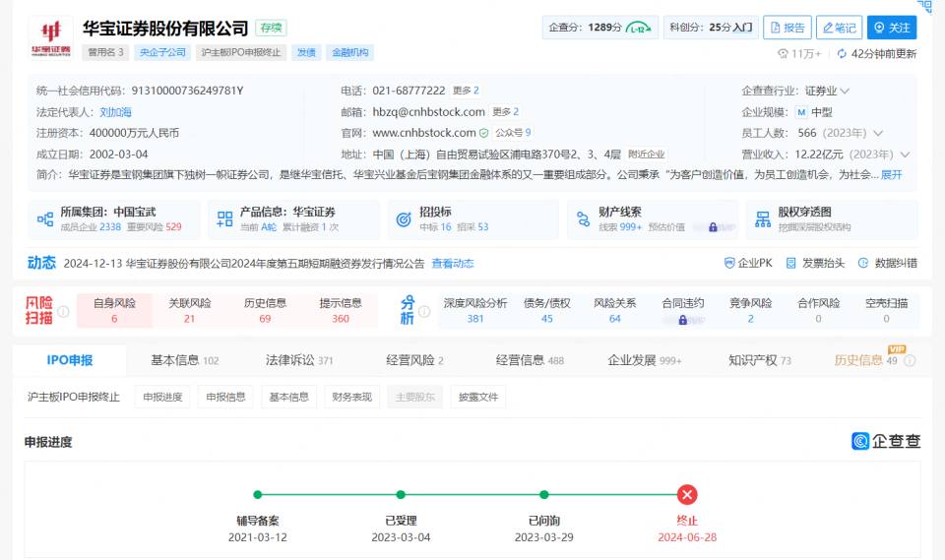Click the refresh icon beside 42分钟前更新
The height and width of the screenshot is (560, 945).
tap(842, 54)
